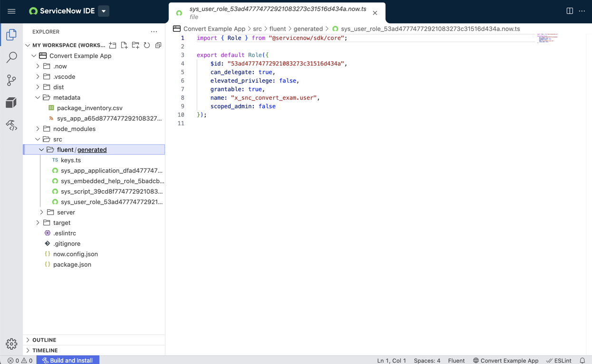Click the New Workspace icon in Explorer header
This screenshot has height=364, width=592.
pos(113,45)
